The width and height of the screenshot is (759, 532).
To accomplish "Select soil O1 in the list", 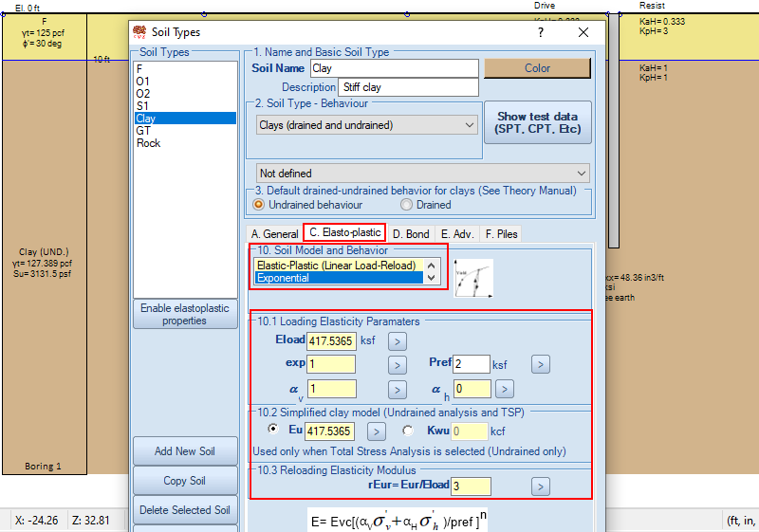I will click(185, 82).
